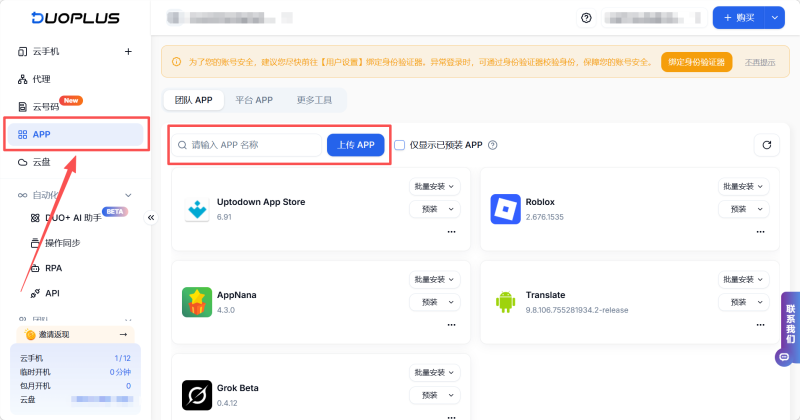Click the plus icon next to 云手机
Image resolution: width=800 pixels, height=420 pixels.
click(x=127, y=51)
